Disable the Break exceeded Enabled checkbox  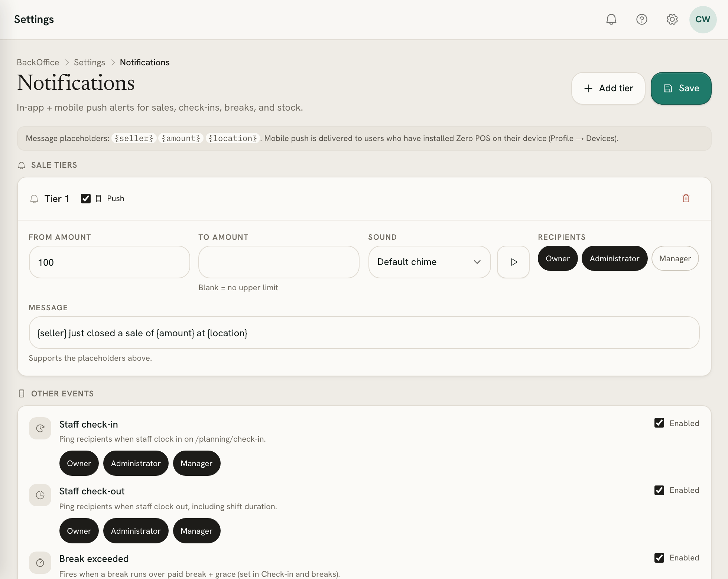(659, 558)
